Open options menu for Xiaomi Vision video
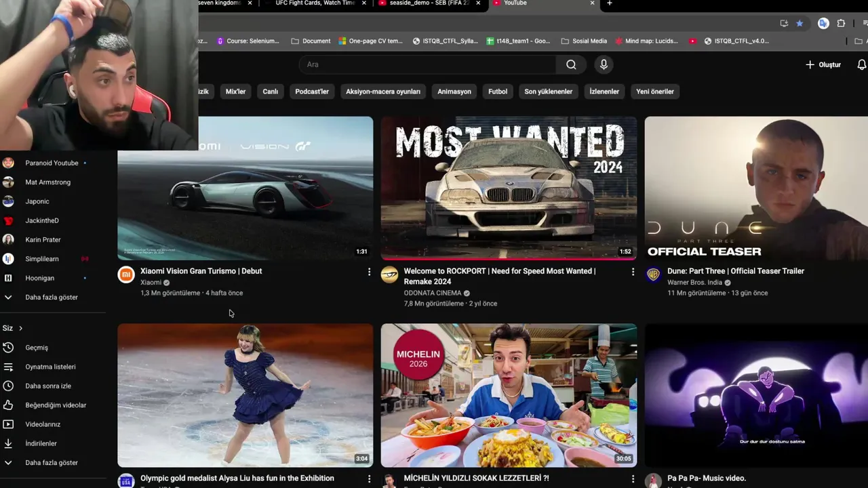The width and height of the screenshot is (868, 488). pos(369,272)
